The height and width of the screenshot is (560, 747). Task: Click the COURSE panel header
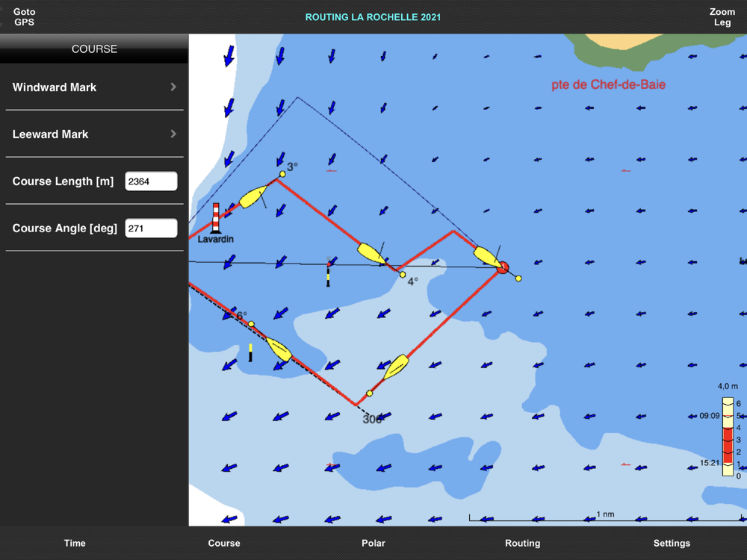(94, 49)
